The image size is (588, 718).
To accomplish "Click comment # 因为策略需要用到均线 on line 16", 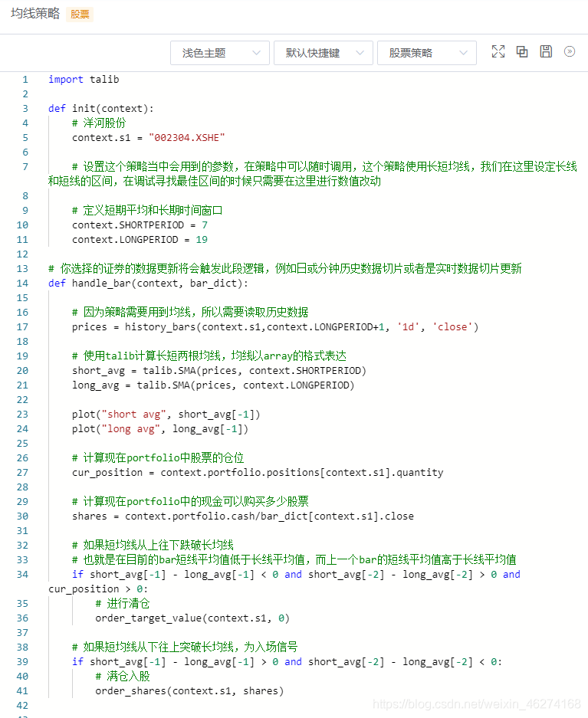I will pos(190,313).
